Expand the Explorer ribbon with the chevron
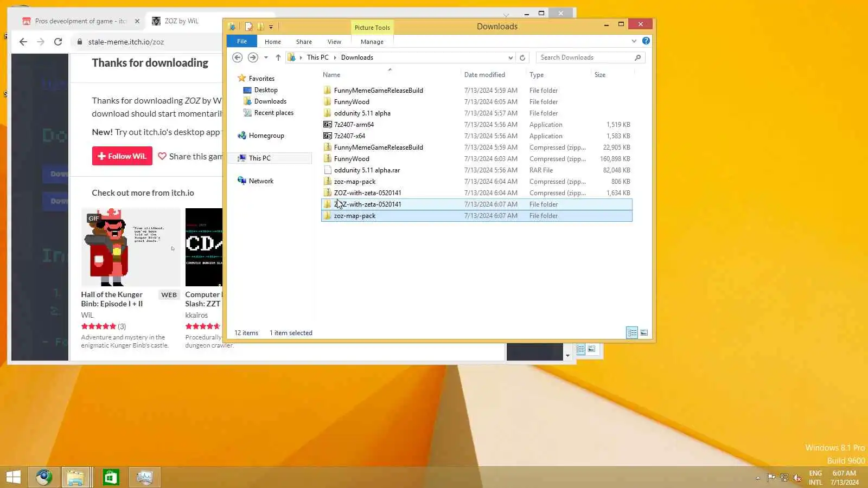The width and height of the screenshot is (868, 488). click(634, 41)
